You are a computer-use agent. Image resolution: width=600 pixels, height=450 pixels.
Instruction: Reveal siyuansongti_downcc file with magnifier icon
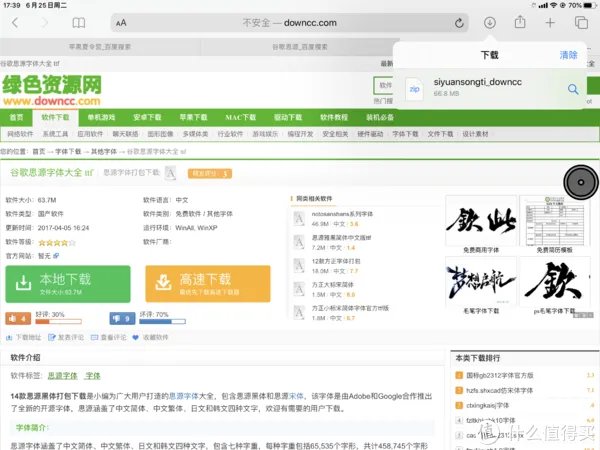(573, 89)
